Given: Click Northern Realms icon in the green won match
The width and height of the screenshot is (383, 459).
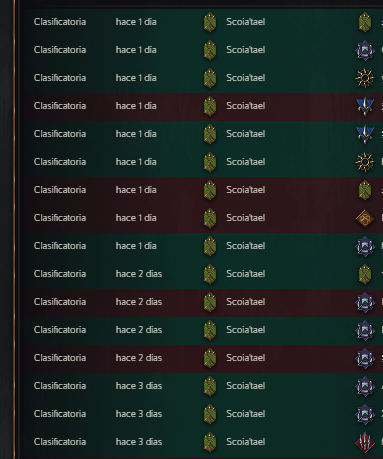Looking at the screenshot, I should 365,134.
